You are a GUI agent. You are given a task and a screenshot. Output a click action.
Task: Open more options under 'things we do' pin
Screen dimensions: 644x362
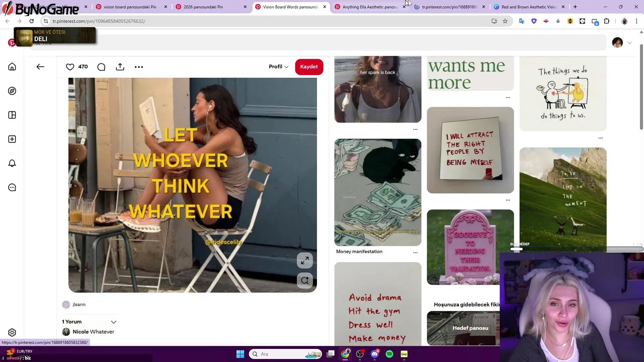point(600,138)
